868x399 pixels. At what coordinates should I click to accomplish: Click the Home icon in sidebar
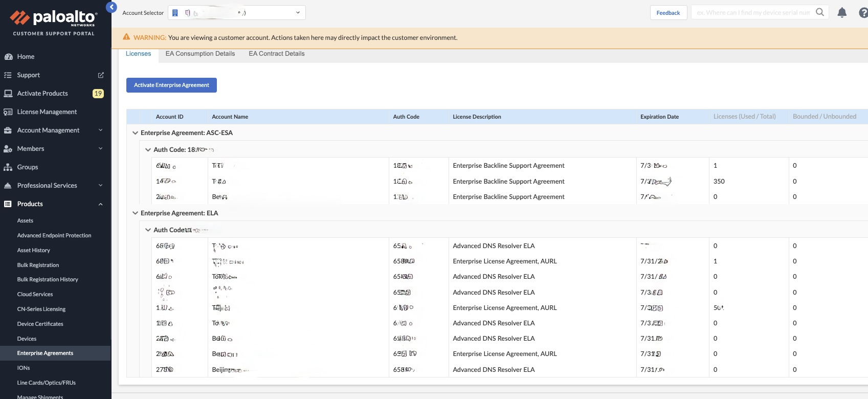[8, 57]
